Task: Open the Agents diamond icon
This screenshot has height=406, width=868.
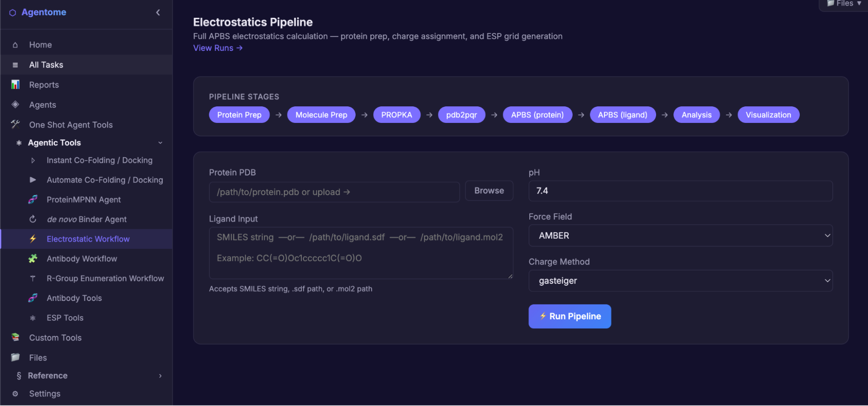Action: pyautogui.click(x=15, y=105)
